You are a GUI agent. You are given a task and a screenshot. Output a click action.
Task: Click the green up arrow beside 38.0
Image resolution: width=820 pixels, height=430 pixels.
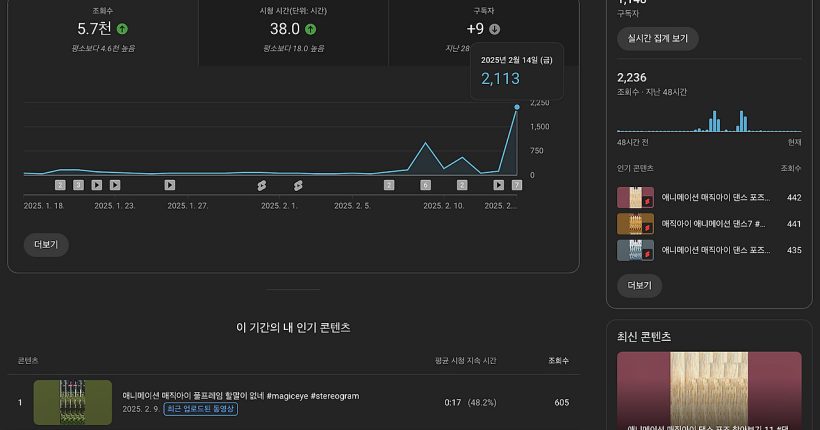pyautogui.click(x=311, y=29)
